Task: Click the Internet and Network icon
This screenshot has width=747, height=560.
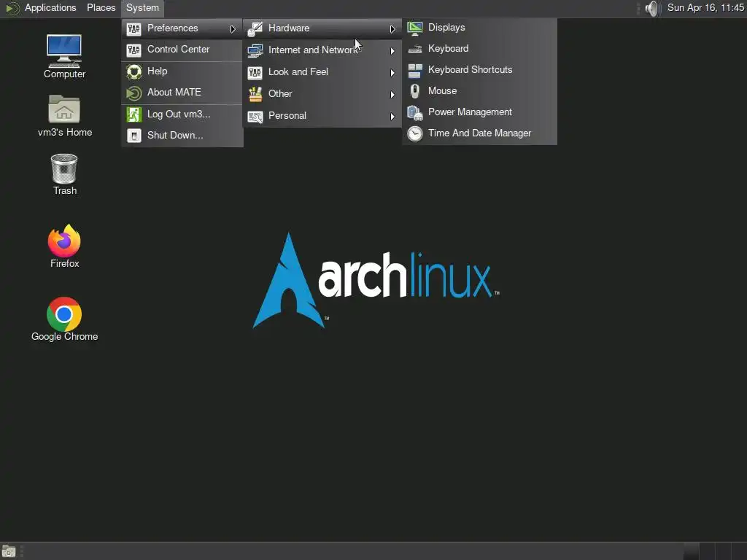Action: tap(255, 50)
